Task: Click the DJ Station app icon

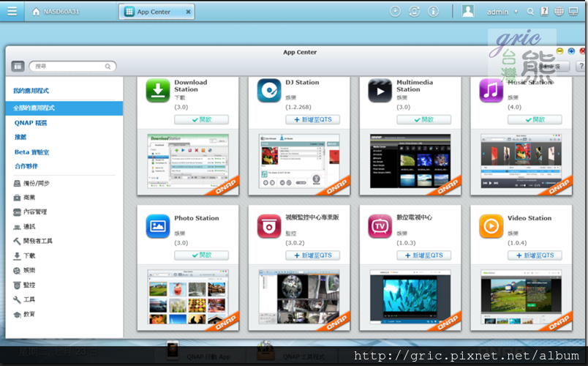Action: tap(269, 91)
